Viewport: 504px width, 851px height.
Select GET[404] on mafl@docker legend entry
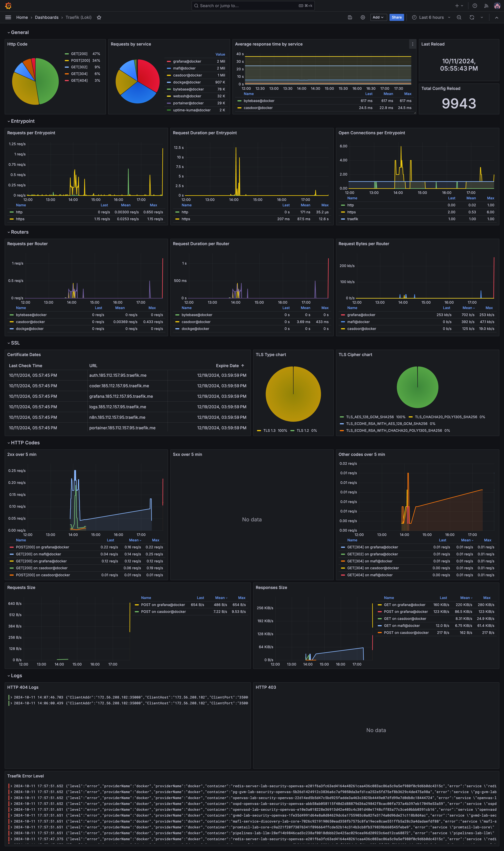coord(370,576)
